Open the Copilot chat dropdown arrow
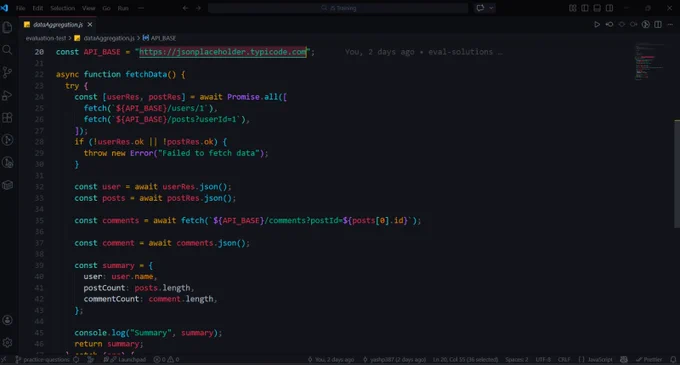This screenshot has height=365, width=680. pyautogui.click(x=491, y=8)
